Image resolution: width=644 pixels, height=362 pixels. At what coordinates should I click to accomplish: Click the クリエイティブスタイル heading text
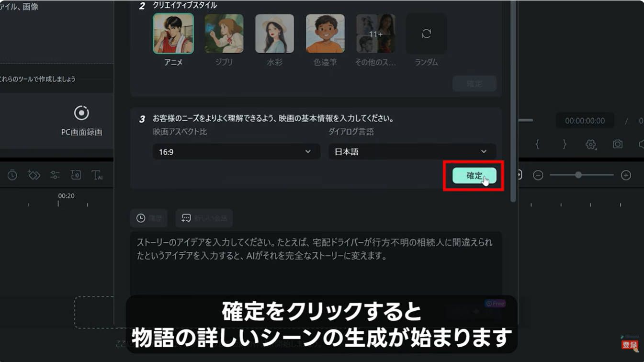point(185,6)
